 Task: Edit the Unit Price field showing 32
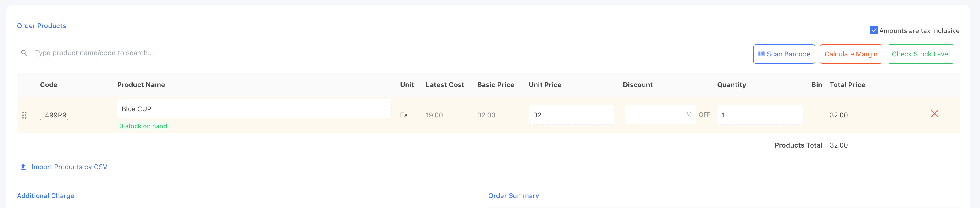571,115
